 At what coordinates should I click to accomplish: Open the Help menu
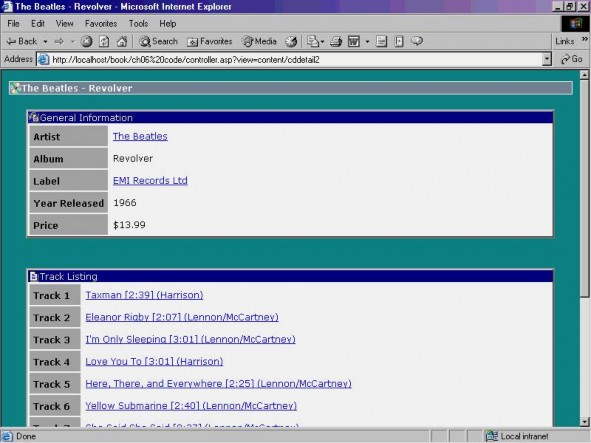168,24
